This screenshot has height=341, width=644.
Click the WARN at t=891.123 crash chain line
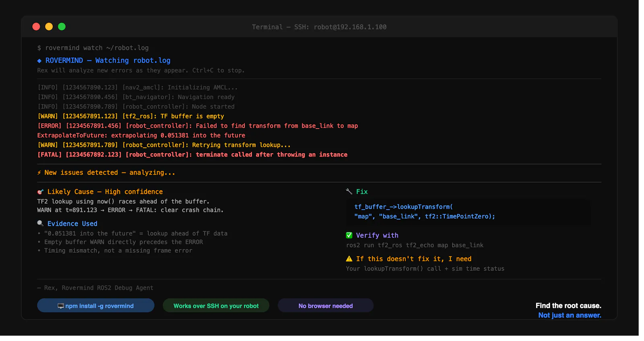pyautogui.click(x=130, y=210)
